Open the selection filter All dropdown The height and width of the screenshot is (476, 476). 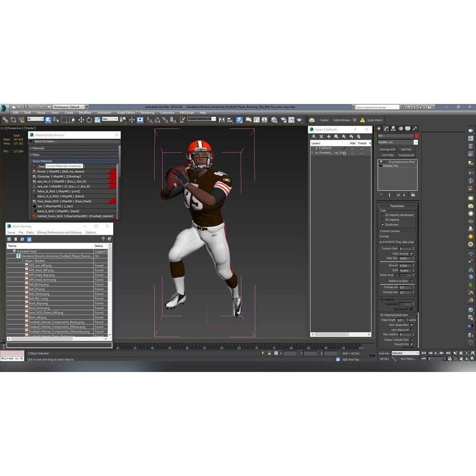coord(35,119)
